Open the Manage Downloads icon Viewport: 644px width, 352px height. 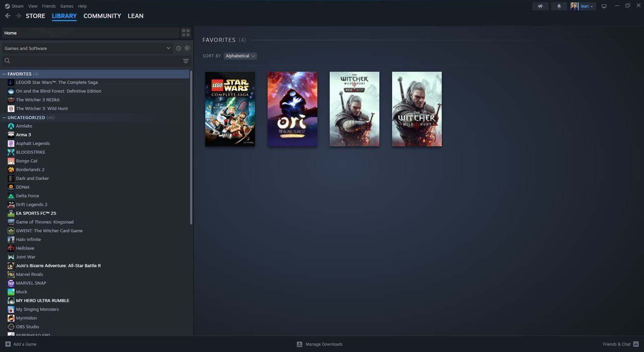click(299, 344)
